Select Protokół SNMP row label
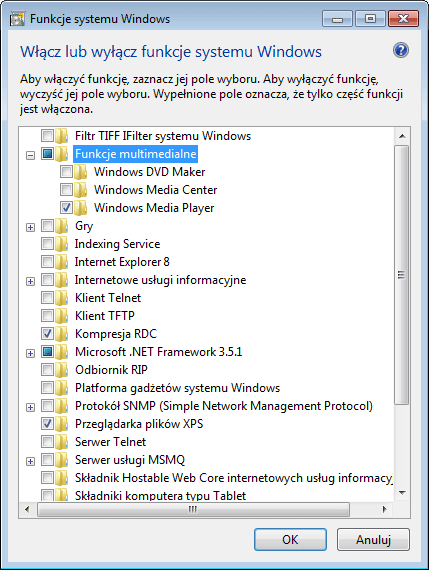429x570 pixels. [x=224, y=406]
